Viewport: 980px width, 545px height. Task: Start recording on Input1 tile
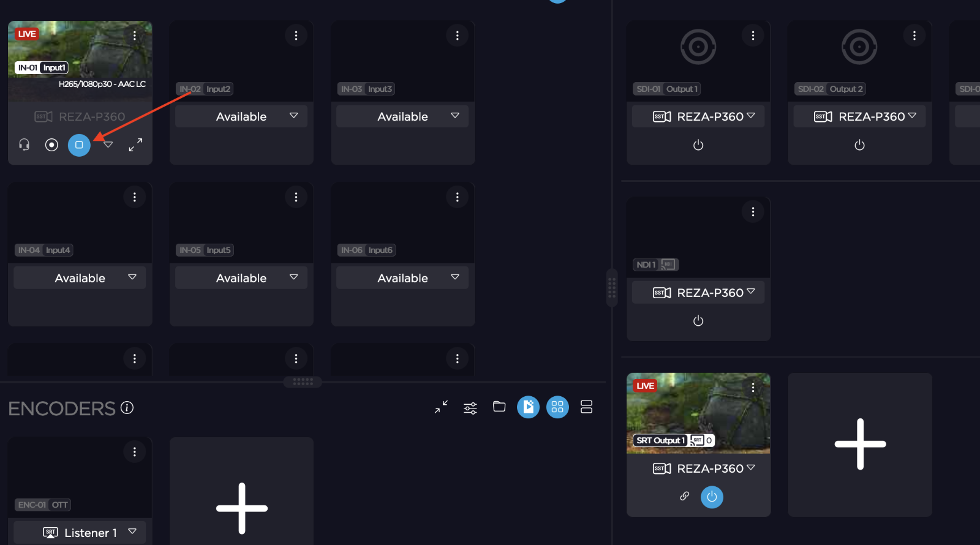coord(51,145)
